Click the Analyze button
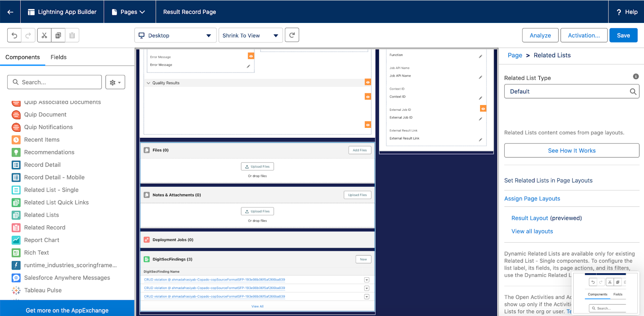Viewport: 644px width, 316px height. [540, 35]
